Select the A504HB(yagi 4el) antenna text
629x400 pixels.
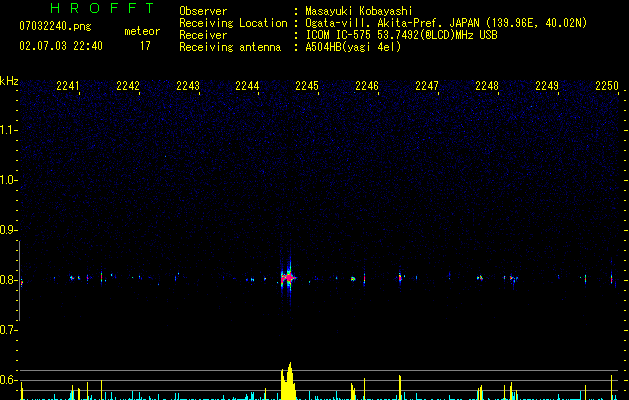click(x=353, y=47)
